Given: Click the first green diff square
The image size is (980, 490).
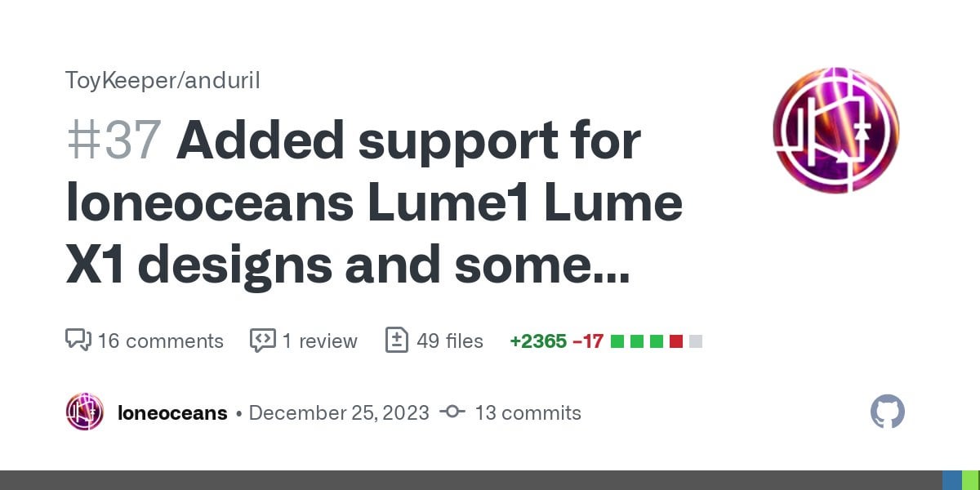Looking at the screenshot, I should click(617, 341).
